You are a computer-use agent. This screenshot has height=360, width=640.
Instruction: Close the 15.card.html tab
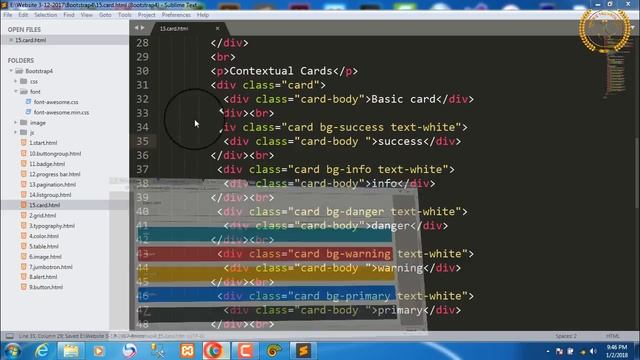[218, 28]
